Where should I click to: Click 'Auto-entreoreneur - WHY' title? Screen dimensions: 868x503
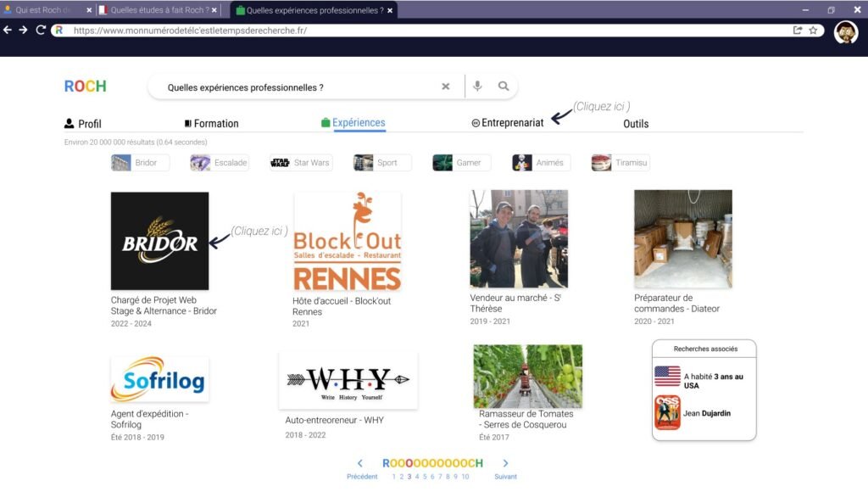334,420
